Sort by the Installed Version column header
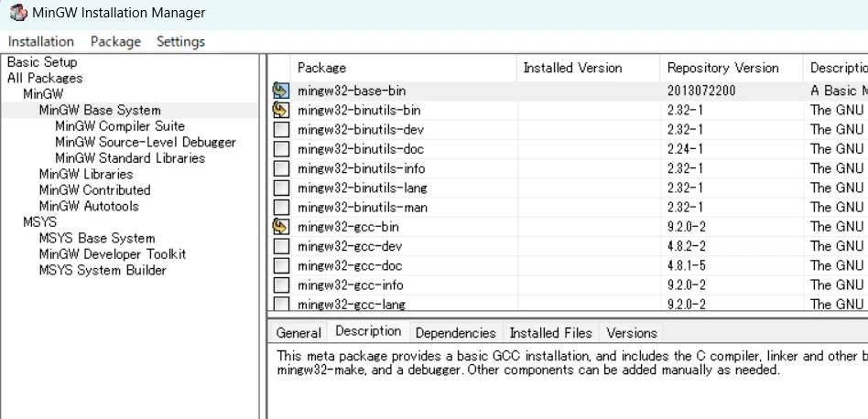Image resolution: width=868 pixels, height=419 pixels. pyautogui.click(x=589, y=68)
